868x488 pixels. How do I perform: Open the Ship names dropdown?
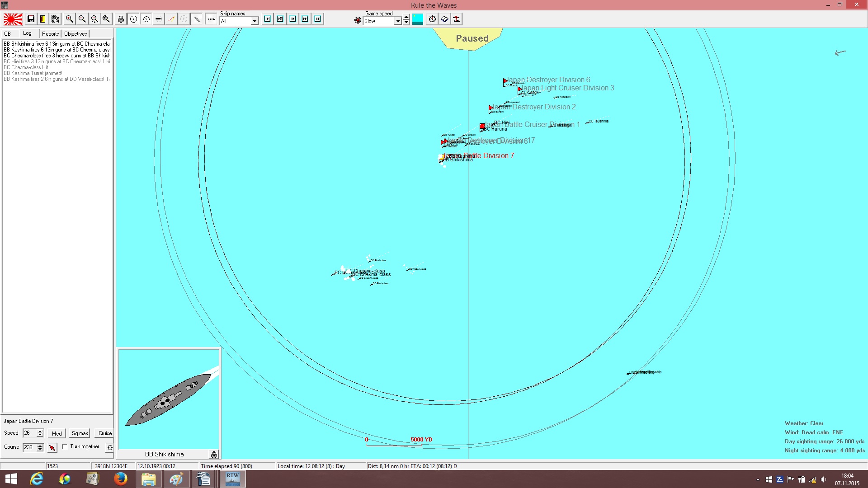tap(255, 21)
